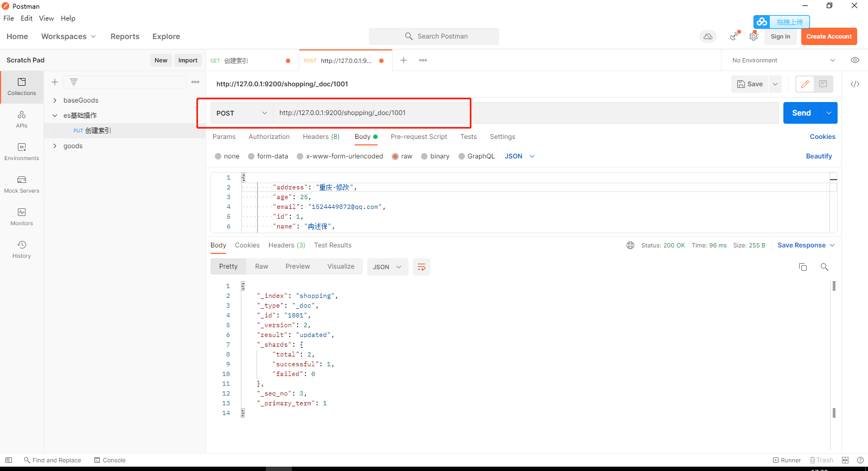This screenshot has height=471, width=868.
Task: Open the Environments sidebar panel
Action: pyautogui.click(x=22, y=152)
